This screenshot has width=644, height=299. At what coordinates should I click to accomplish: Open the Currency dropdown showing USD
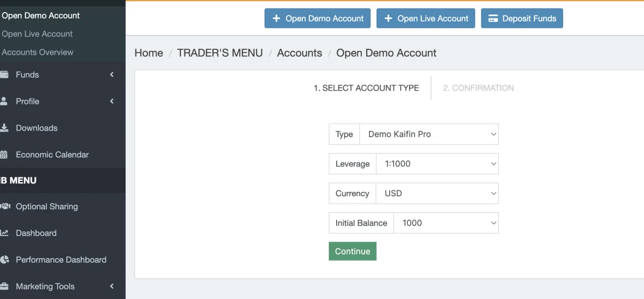437,193
